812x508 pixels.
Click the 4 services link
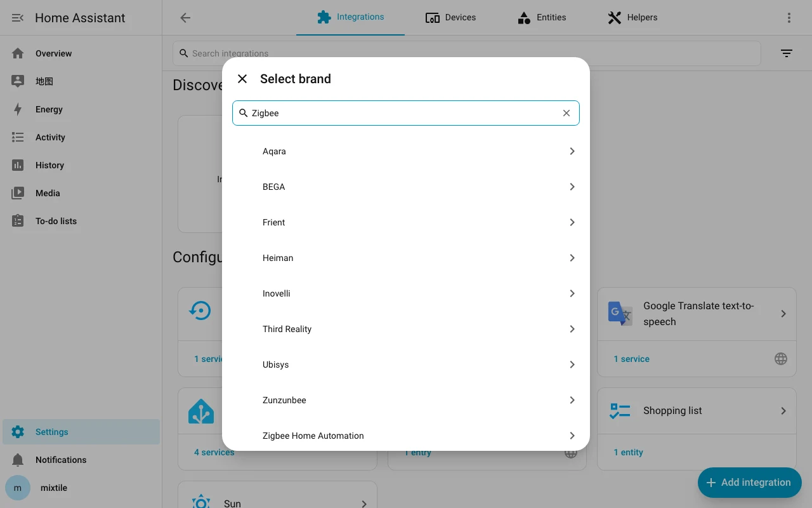[x=214, y=452]
